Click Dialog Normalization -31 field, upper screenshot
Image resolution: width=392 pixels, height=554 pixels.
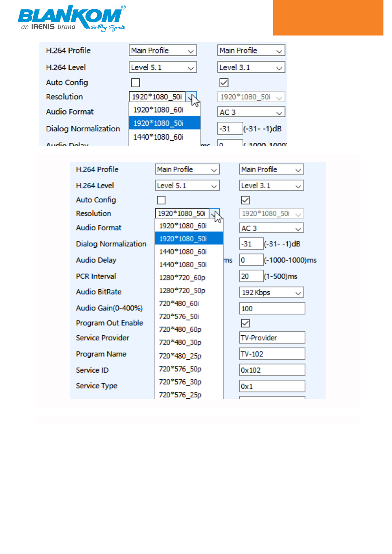[230, 129]
